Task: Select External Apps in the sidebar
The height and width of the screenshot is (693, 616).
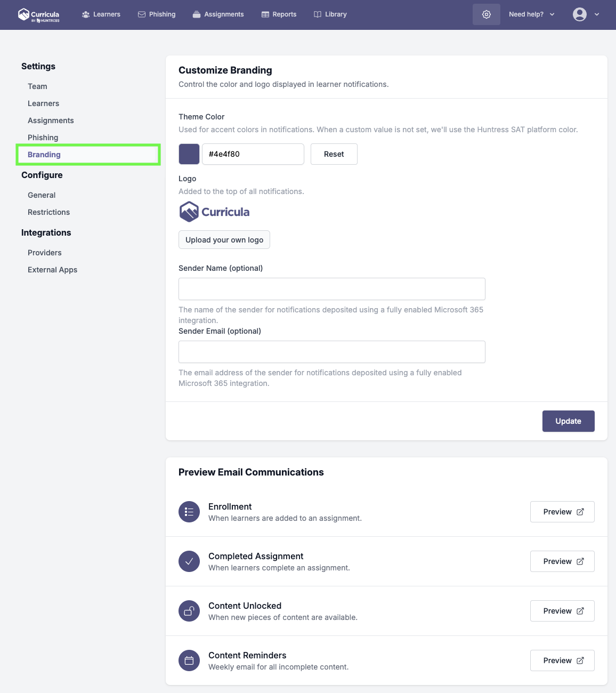Action: point(52,270)
